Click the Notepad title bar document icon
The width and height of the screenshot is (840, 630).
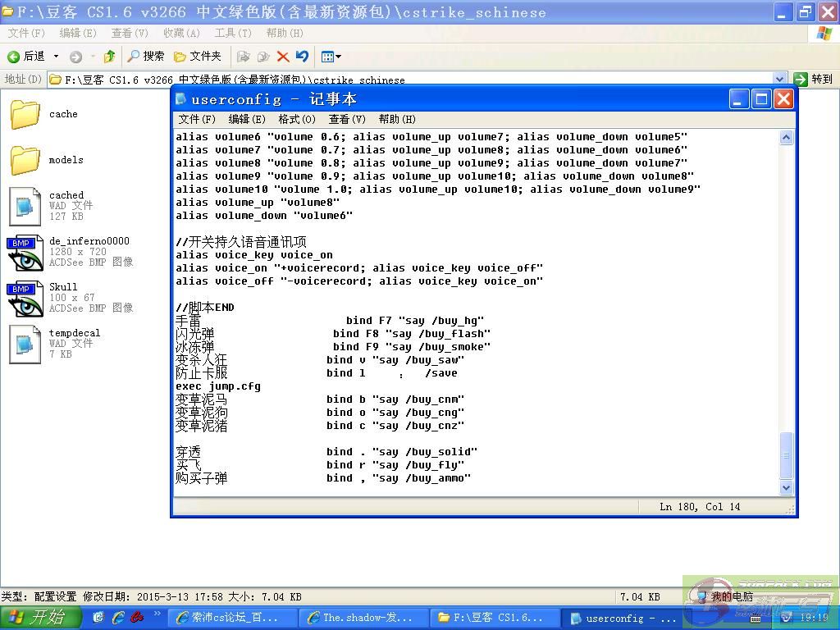(181, 99)
